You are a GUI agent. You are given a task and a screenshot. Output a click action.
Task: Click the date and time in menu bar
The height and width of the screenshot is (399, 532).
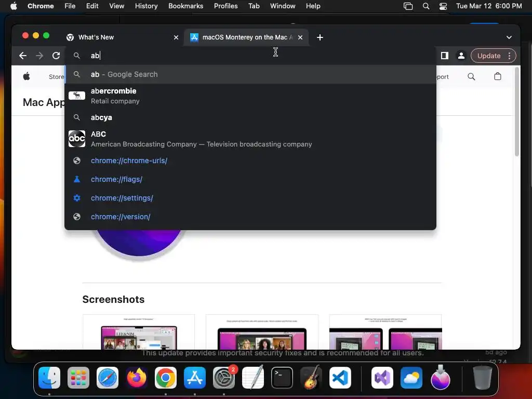pyautogui.click(x=489, y=6)
